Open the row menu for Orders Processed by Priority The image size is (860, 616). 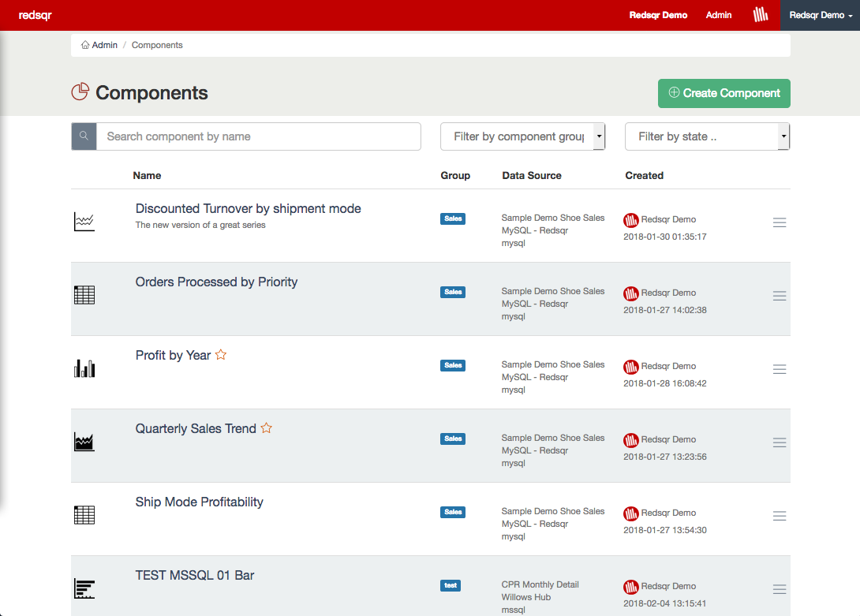point(780,296)
